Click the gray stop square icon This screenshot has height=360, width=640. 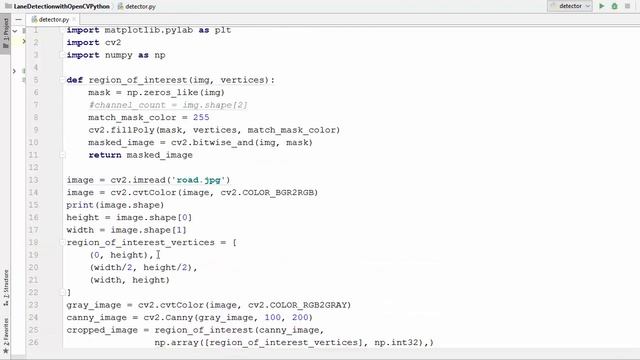pos(627,6)
